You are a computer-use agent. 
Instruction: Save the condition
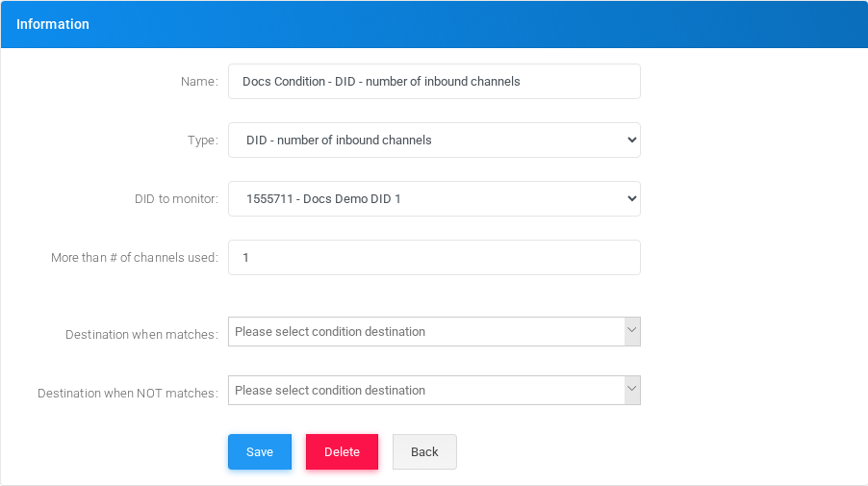(260, 451)
